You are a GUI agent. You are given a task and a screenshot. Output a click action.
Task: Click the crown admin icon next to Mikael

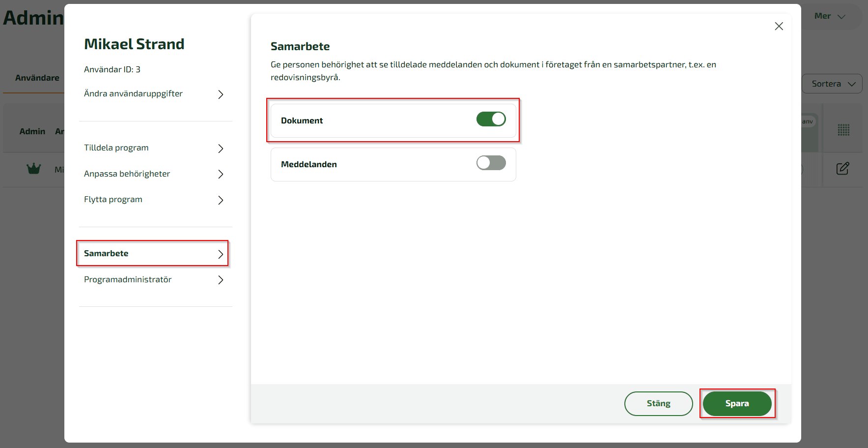click(x=33, y=169)
